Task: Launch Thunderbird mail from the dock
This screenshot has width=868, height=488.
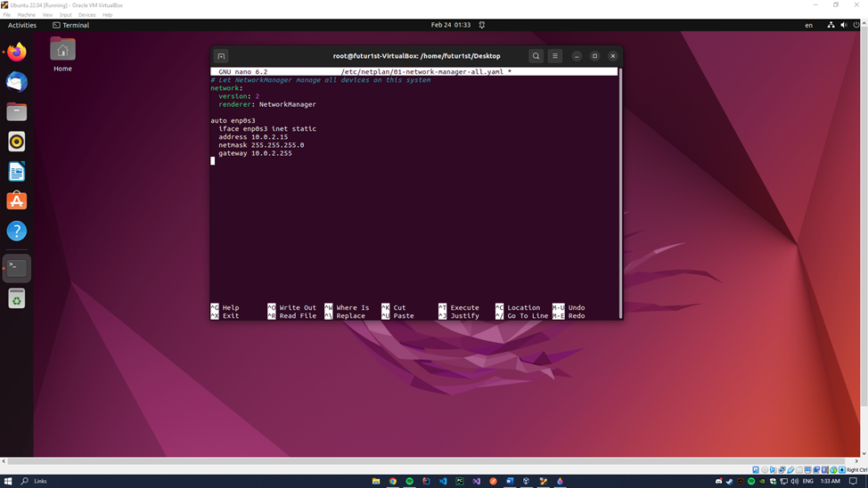Action: tap(17, 82)
